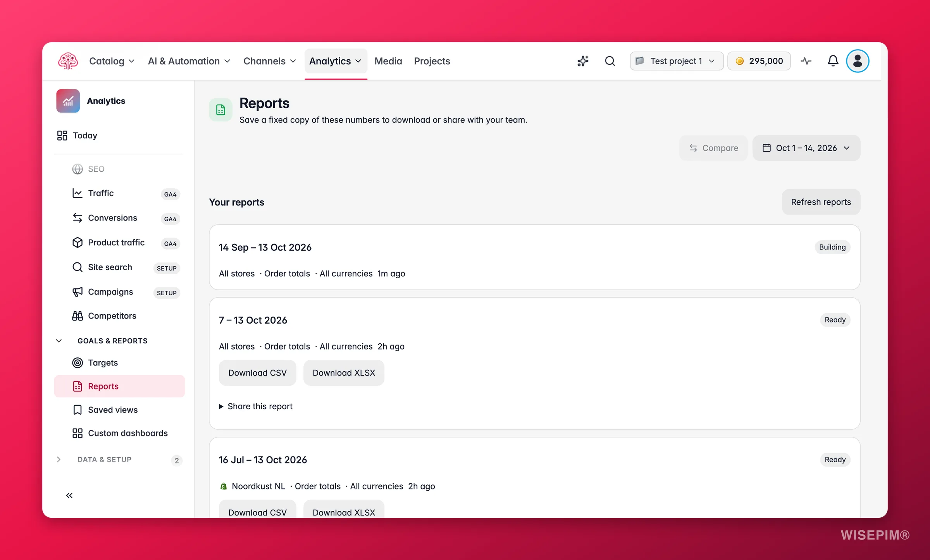
Task: Click the Your reports heading
Action: [x=237, y=202]
